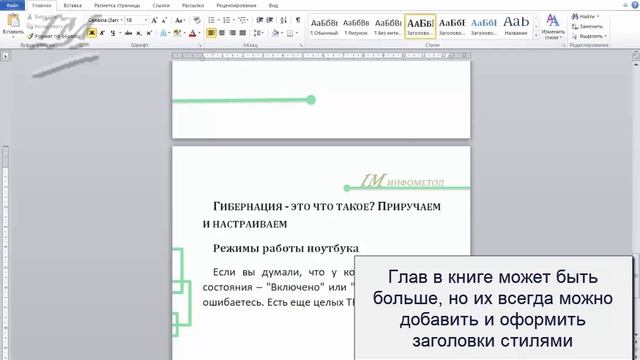Switch to the Рассылки tab
The width and height of the screenshot is (640, 360).
click(x=193, y=5)
